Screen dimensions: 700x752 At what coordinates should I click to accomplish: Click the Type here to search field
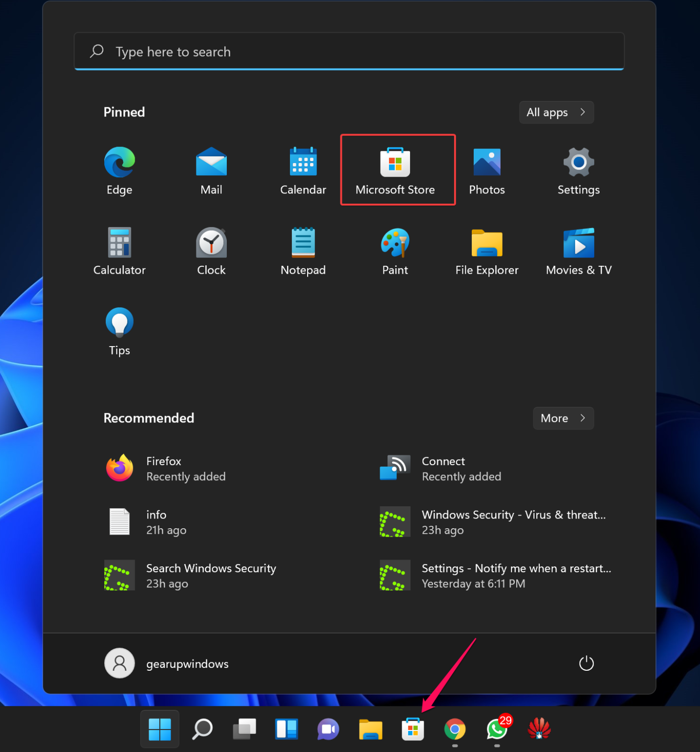(x=349, y=51)
